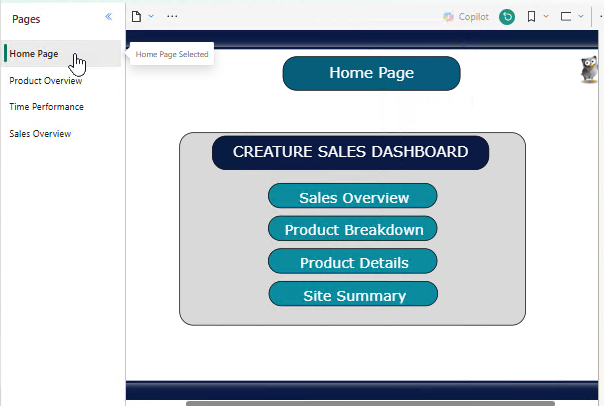The width and height of the screenshot is (604, 406).
Task: Click the green Reset to default icon
Action: pyautogui.click(x=507, y=17)
